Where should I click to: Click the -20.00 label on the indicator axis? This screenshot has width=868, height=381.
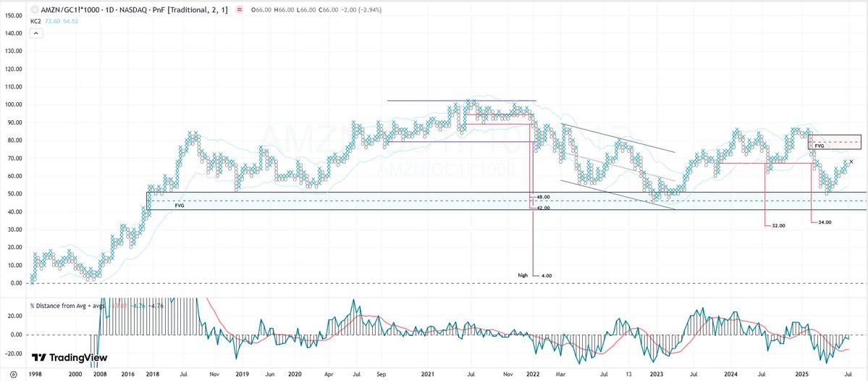pyautogui.click(x=13, y=353)
